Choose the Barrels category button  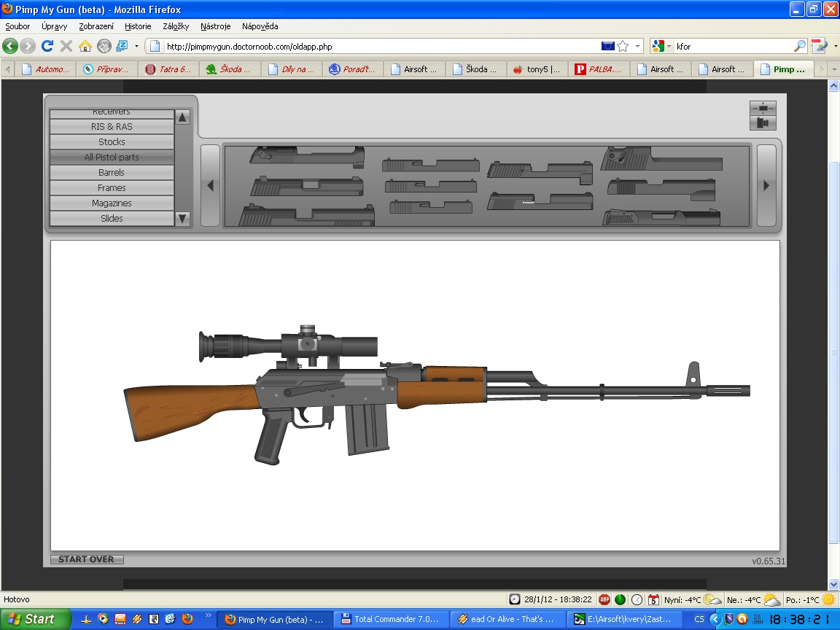click(112, 173)
